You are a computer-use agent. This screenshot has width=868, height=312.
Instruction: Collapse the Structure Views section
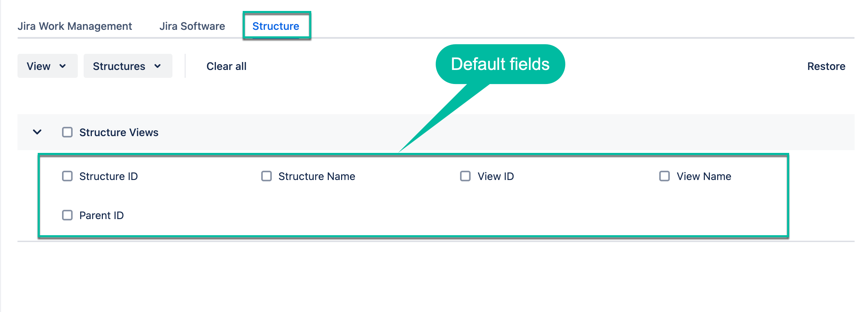(x=37, y=132)
